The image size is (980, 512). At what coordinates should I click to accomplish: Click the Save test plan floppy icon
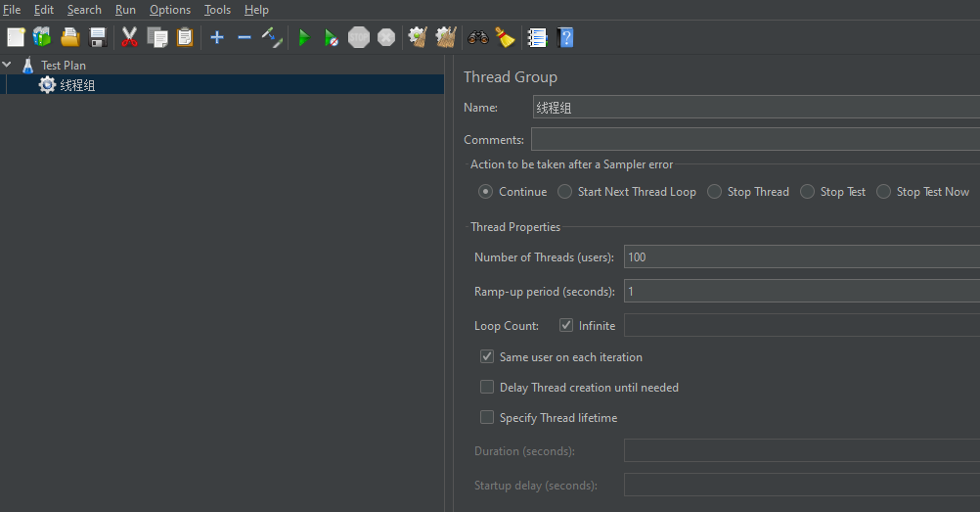(98, 38)
